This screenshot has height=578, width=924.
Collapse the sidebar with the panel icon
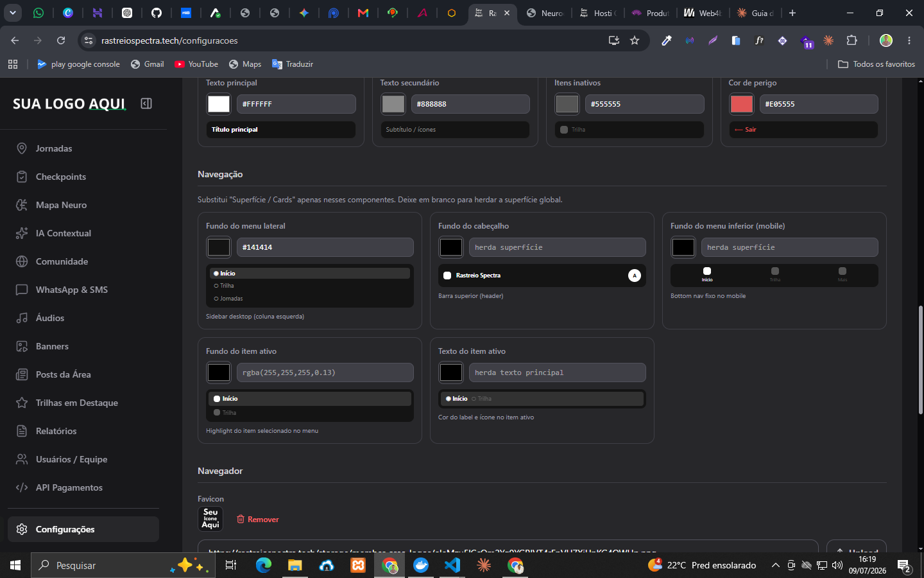pyautogui.click(x=146, y=103)
